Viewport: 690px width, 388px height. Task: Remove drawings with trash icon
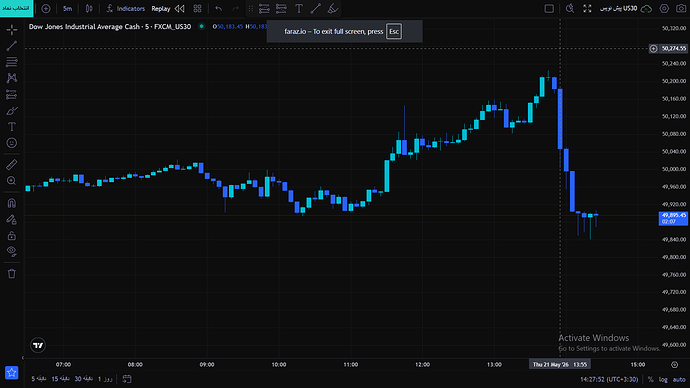click(12, 274)
